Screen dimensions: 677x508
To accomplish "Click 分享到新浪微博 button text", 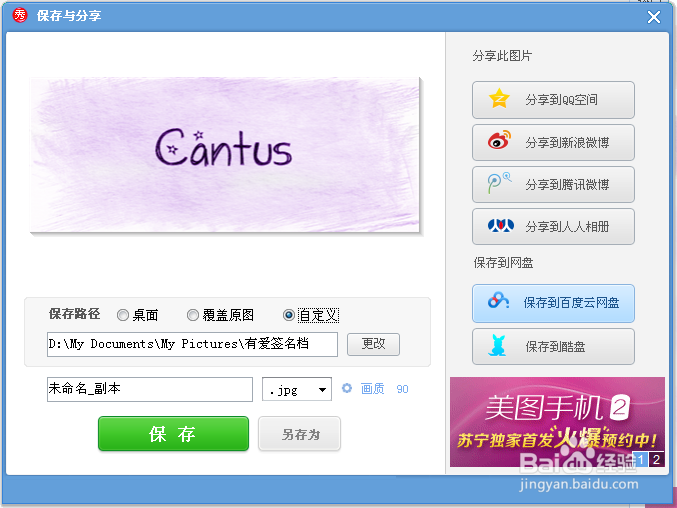I will pos(567,142).
